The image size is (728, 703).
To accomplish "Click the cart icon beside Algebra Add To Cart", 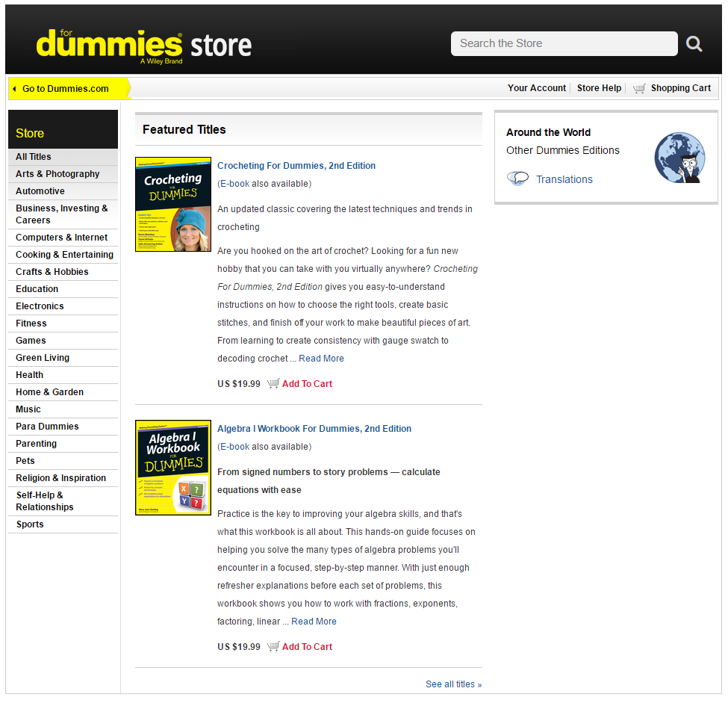I will 273,647.
